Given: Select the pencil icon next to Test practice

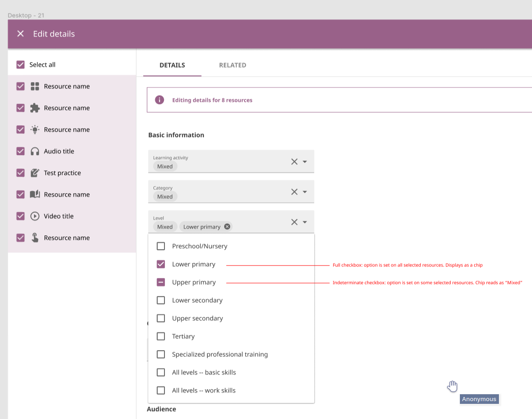Looking at the screenshot, I should (35, 173).
